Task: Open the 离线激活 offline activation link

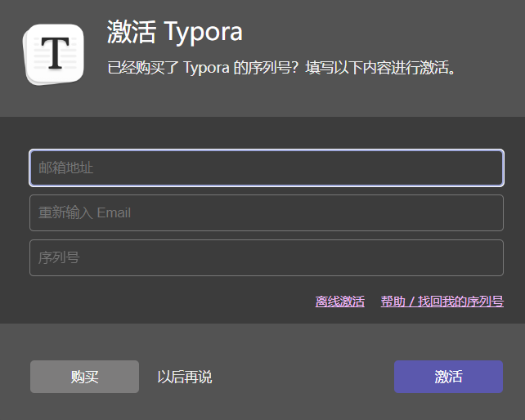Action: click(340, 302)
